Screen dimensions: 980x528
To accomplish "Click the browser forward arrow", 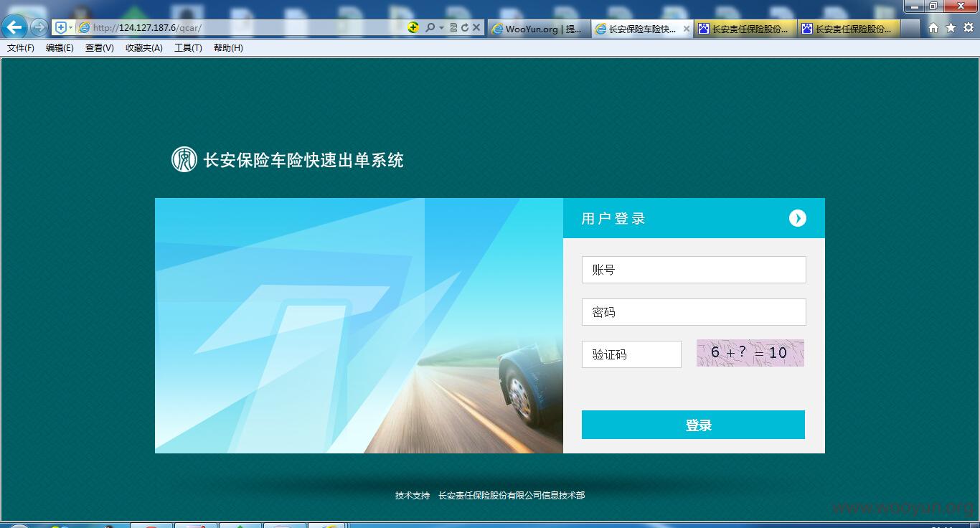I will click(x=39, y=27).
